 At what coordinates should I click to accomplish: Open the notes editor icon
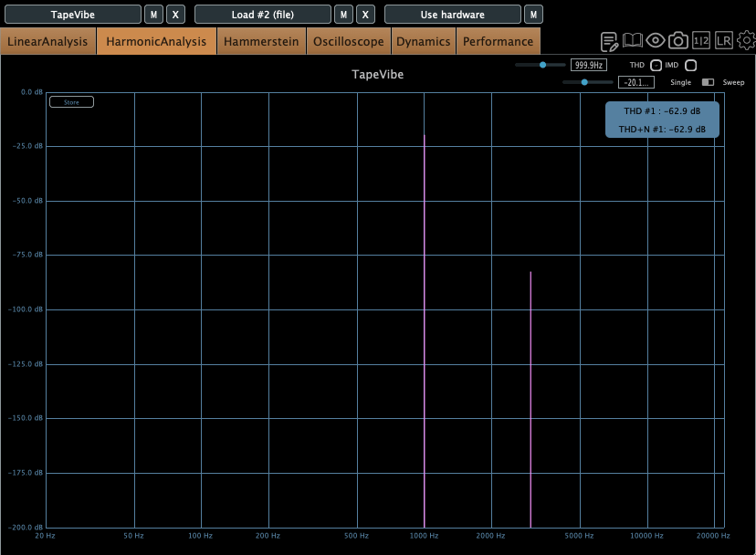click(610, 41)
